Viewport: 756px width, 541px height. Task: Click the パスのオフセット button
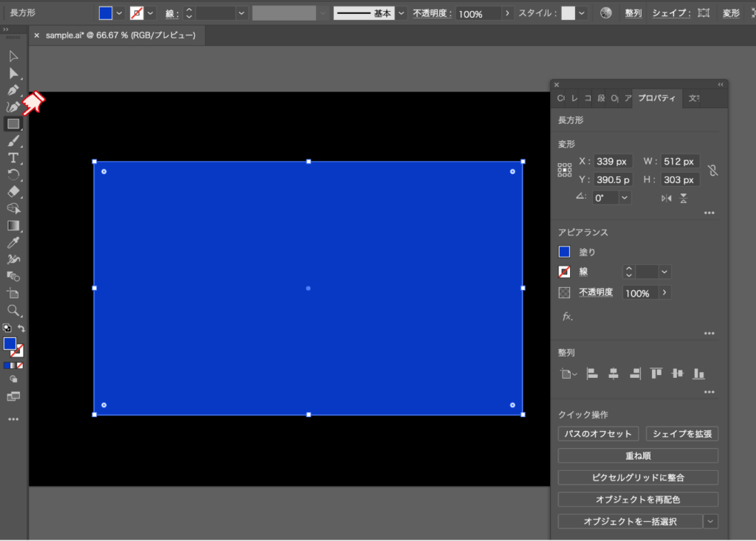(598, 434)
